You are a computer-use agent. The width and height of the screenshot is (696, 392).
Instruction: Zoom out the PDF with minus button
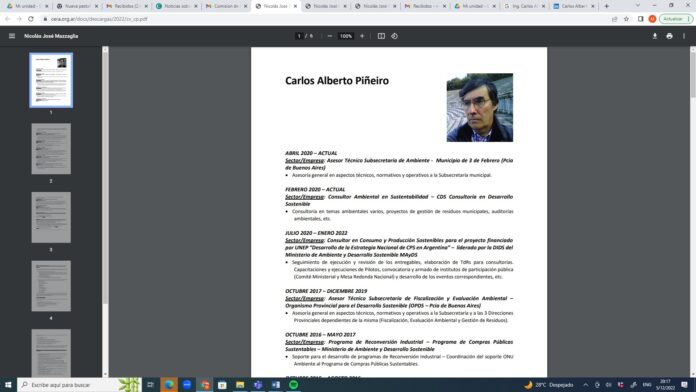(330, 36)
